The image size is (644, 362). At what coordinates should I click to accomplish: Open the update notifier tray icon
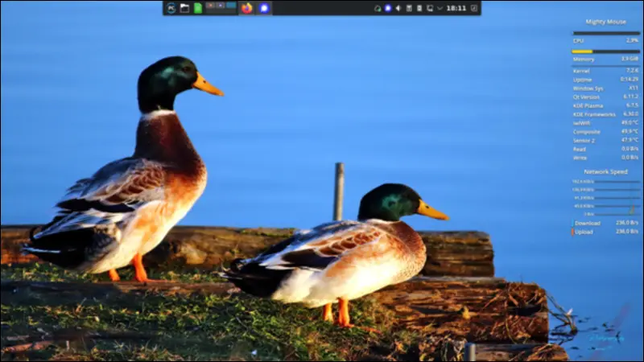click(378, 8)
